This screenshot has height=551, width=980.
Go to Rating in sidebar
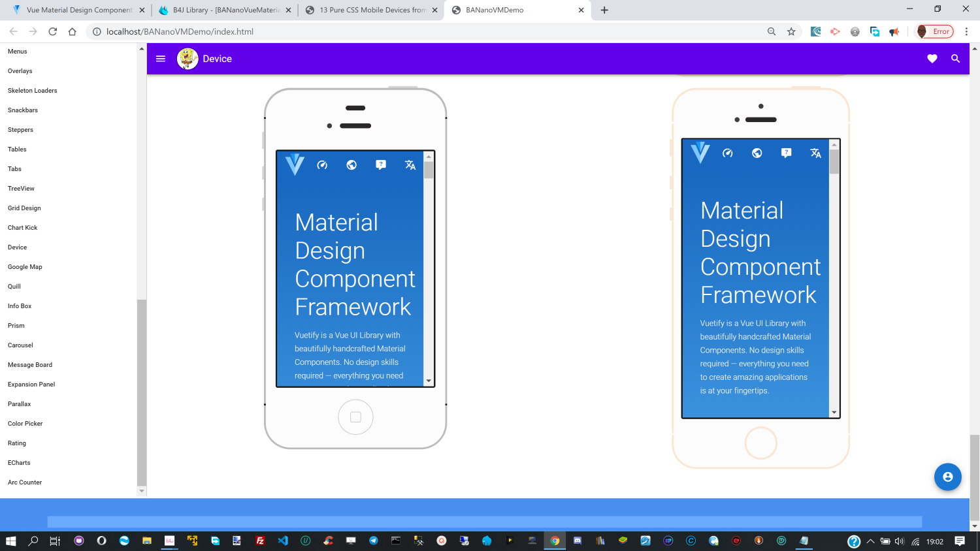[x=17, y=443]
